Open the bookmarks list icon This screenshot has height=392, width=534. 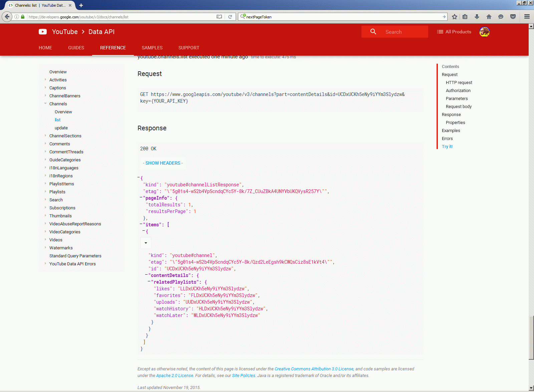[x=465, y=17]
